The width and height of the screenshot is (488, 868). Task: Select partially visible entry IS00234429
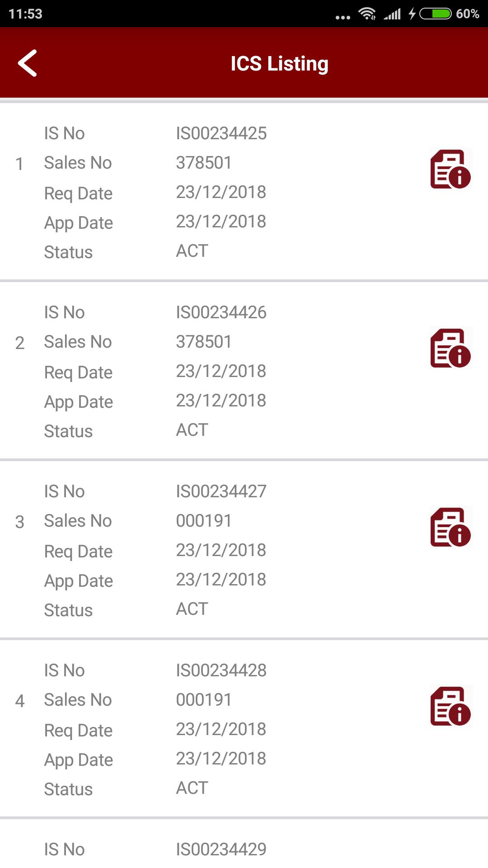pyautogui.click(x=221, y=849)
